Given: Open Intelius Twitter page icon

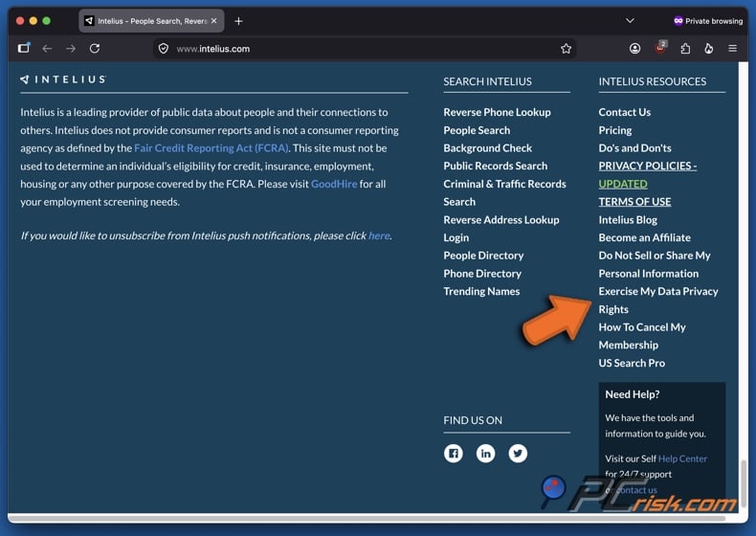Looking at the screenshot, I should [518, 453].
